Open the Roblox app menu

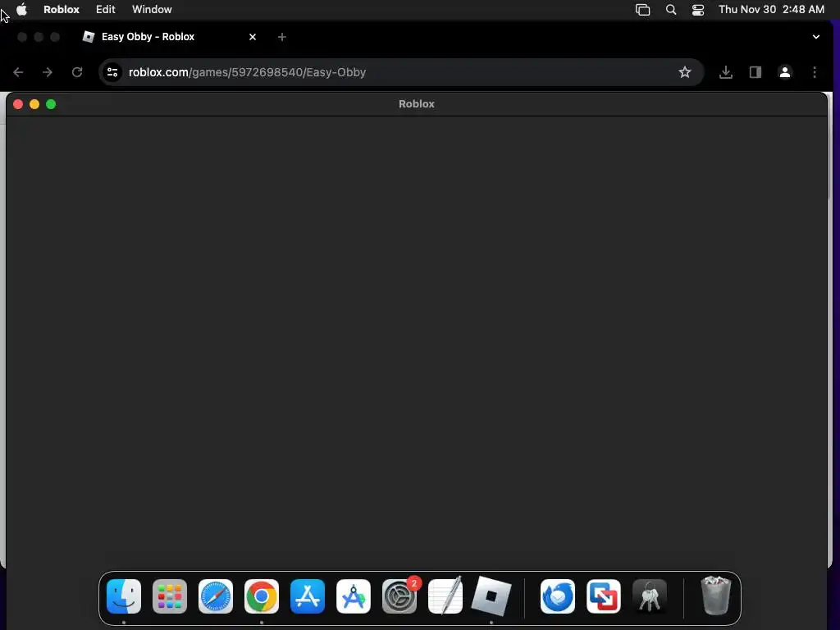click(62, 10)
